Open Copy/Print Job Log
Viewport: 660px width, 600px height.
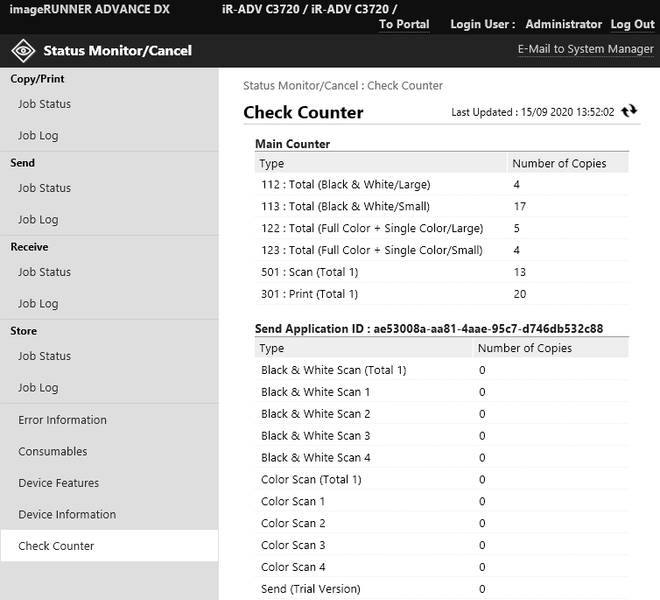pyautogui.click(x=38, y=136)
